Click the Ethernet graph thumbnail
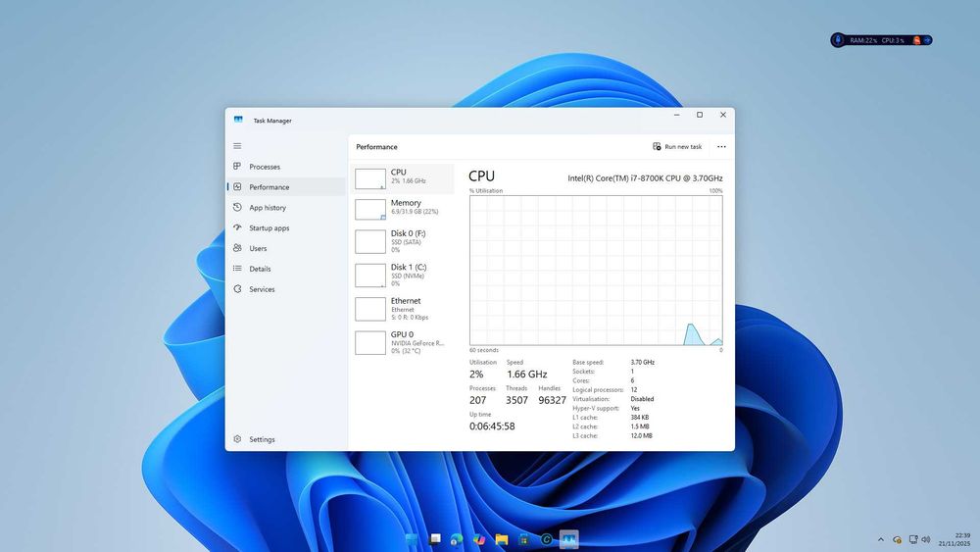Screen dimensions: 980x552 point(370,309)
